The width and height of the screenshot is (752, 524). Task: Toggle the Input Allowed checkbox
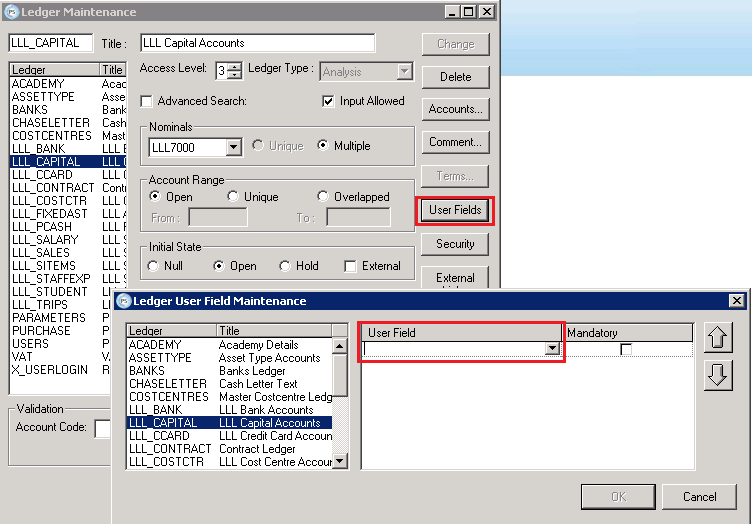(329, 102)
